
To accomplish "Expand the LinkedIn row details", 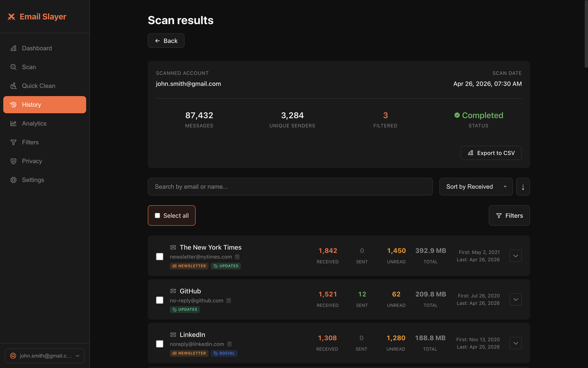I will [516, 343].
